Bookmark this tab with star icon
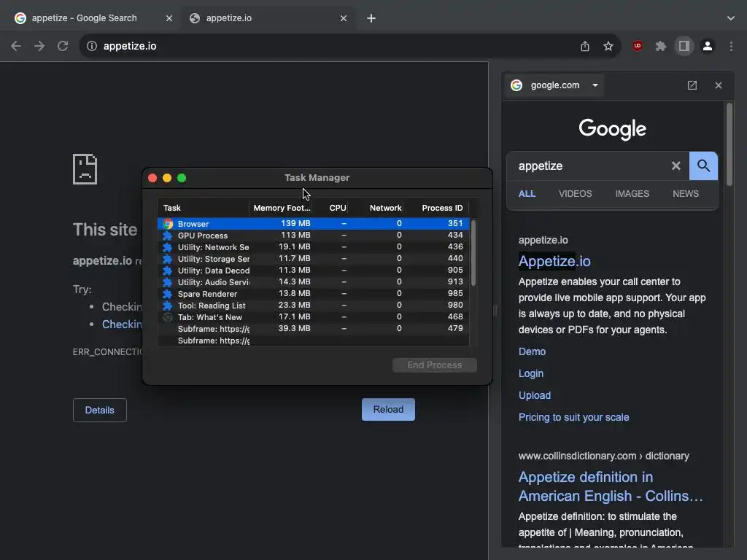This screenshot has height=560, width=747. (608, 46)
